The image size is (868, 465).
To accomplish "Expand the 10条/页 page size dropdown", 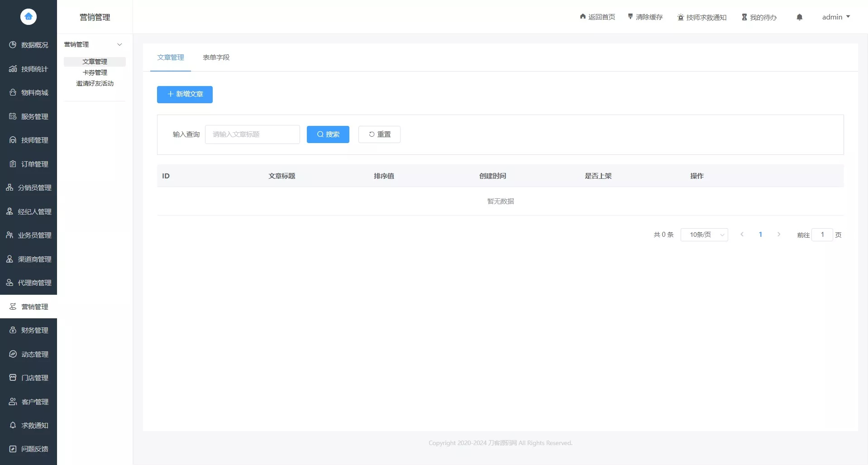I will (704, 235).
